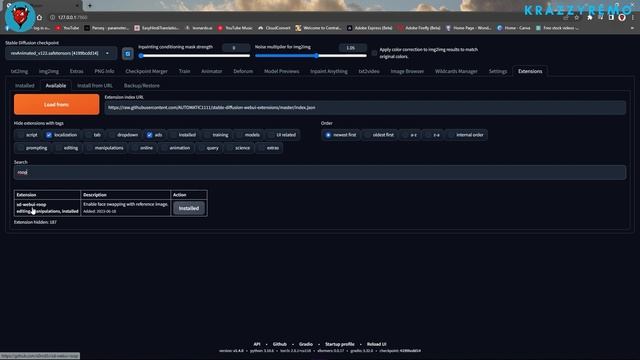Click the Extension index URL field
Screen dimensions: 640x360
(x=365, y=108)
